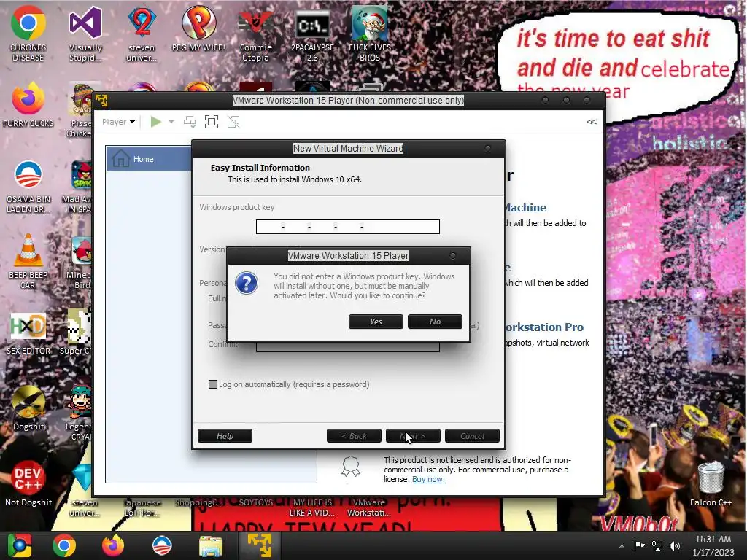Open Falcon C++ recycle bin desktop icon
This screenshot has width=747, height=560.
coord(711,483)
